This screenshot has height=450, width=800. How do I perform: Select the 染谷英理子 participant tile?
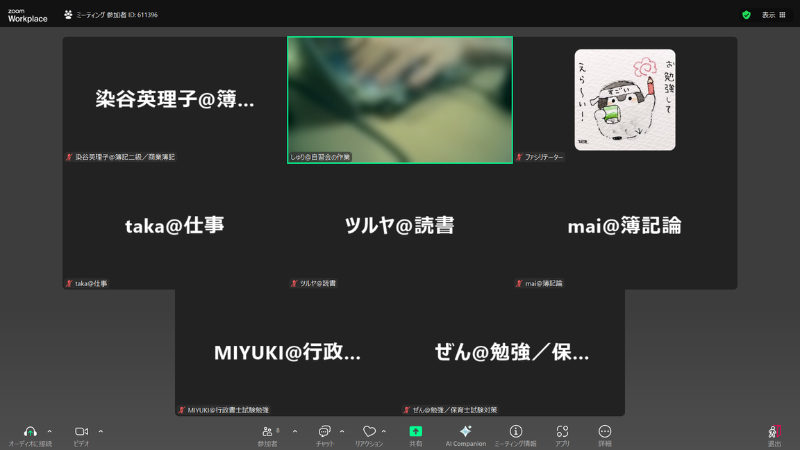174,99
